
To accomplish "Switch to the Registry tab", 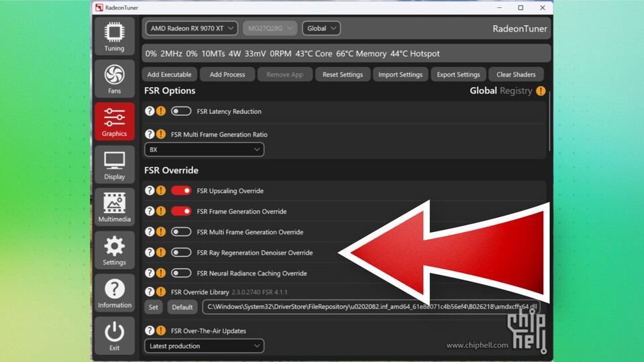I will coord(516,90).
